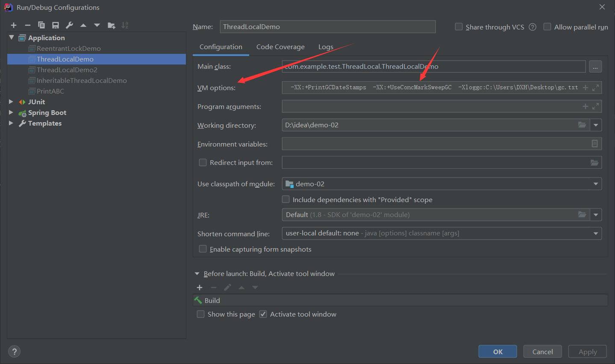This screenshot has width=615, height=364.
Task: Check Redirect input from option
Action: coord(203,162)
